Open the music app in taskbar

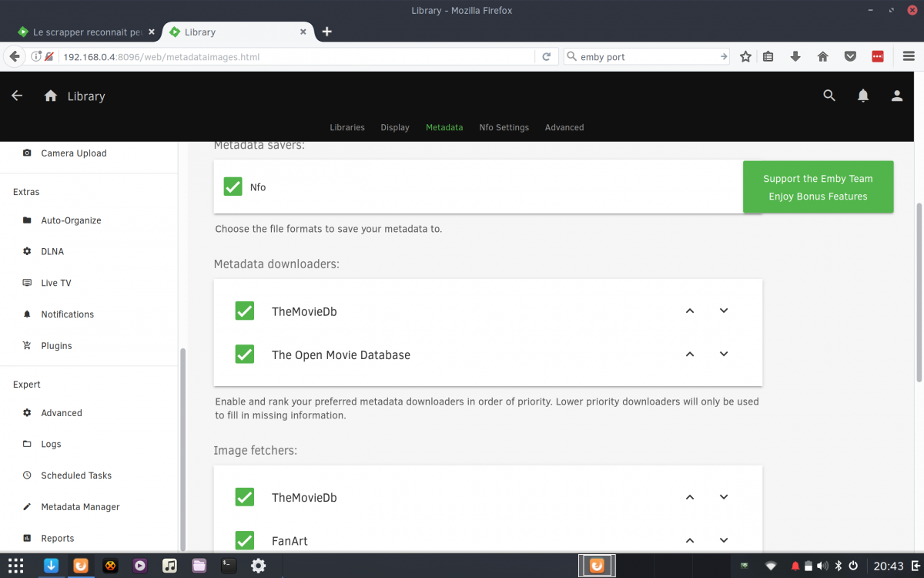[x=169, y=565]
